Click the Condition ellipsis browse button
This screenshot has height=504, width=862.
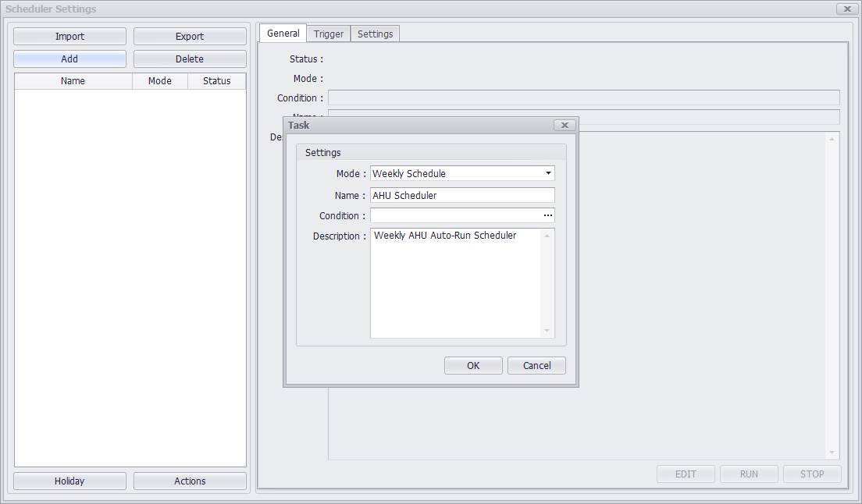point(548,215)
